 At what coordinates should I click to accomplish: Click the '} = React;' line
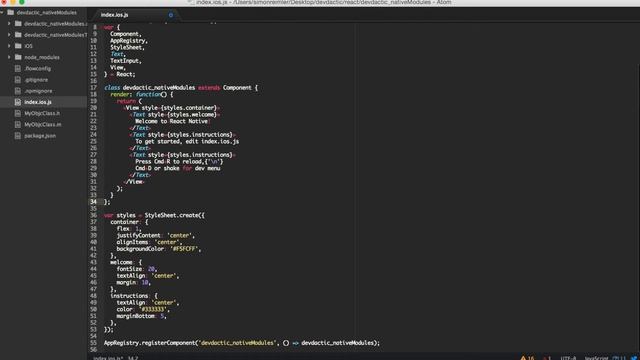point(120,74)
